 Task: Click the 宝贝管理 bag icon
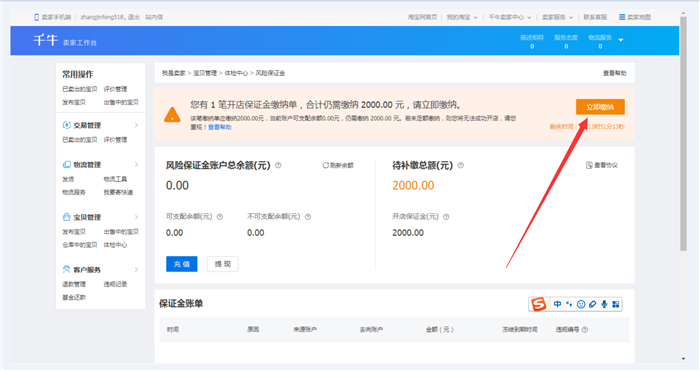pyautogui.click(x=67, y=217)
